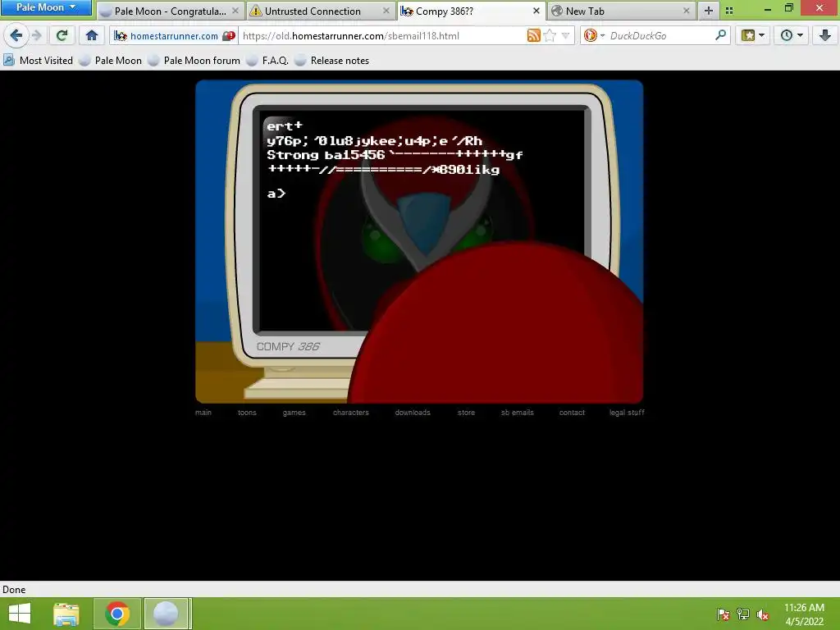Open the bookmarks menu button
Screen dimensions: 840x630
pos(753,36)
